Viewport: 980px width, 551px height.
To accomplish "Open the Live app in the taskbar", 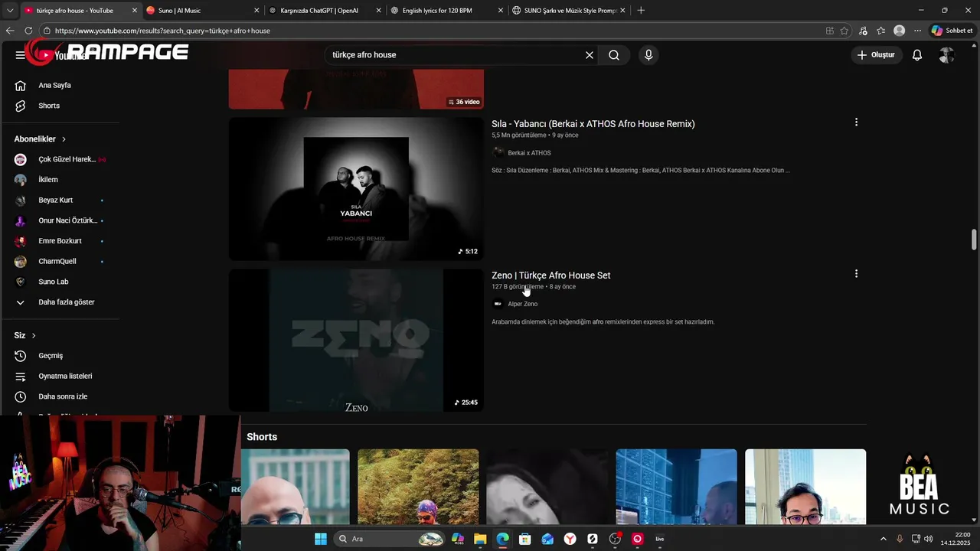I will pyautogui.click(x=660, y=539).
